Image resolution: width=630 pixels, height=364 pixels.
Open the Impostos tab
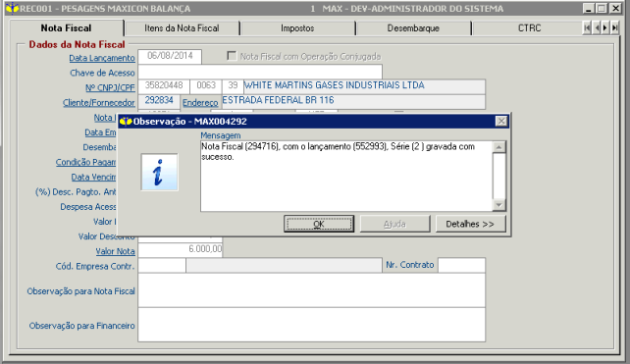click(297, 28)
